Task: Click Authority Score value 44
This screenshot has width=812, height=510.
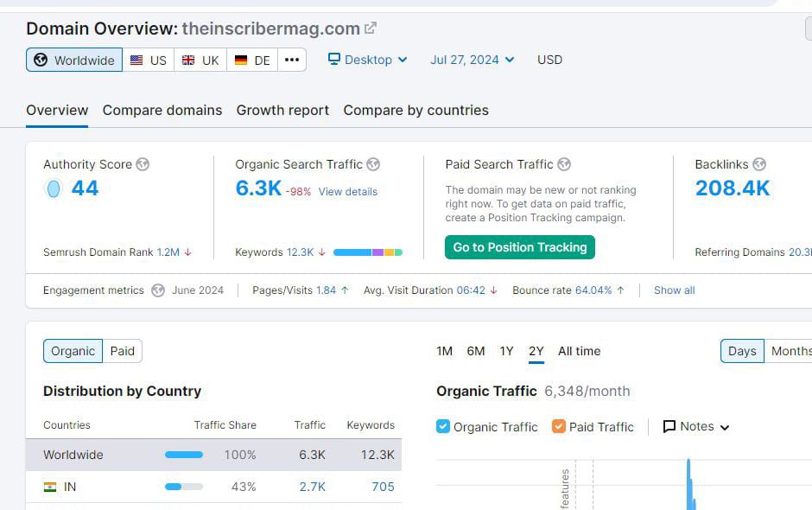Action: click(85, 188)
